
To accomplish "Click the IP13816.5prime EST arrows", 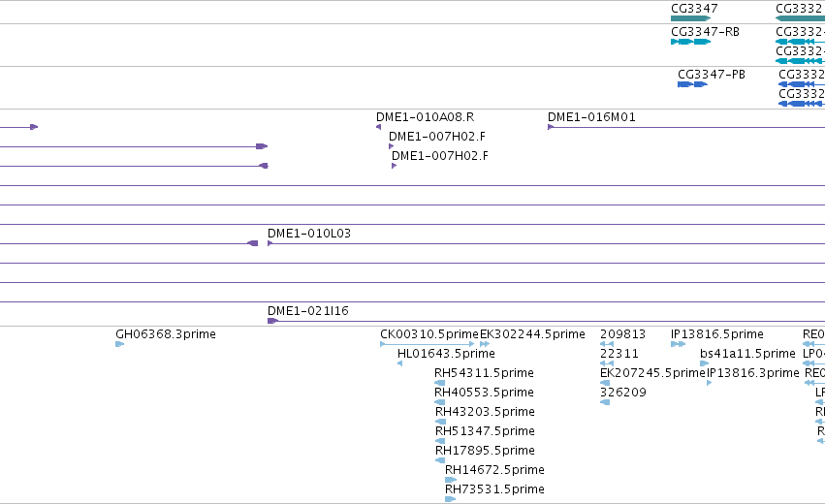I will coord(679,344).
